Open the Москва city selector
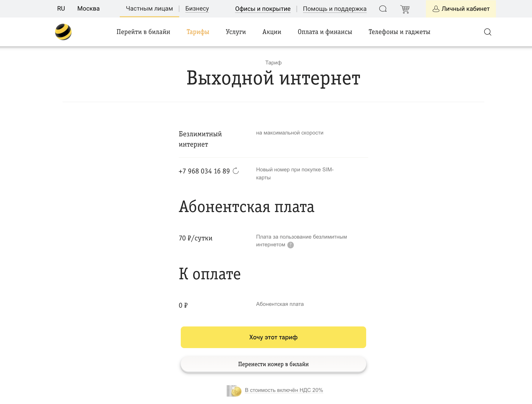The height and width of the screenshot is (404, 532). [88, 8]
